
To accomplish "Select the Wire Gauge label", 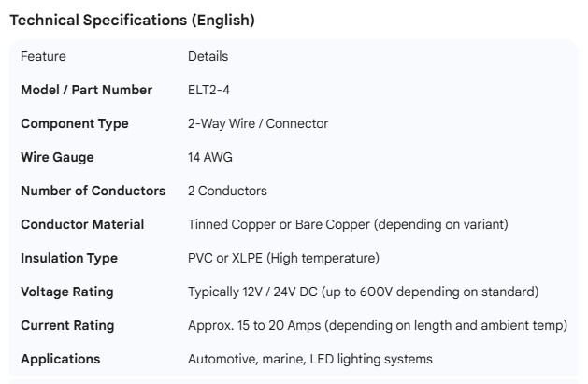I will [x=57, y=157].
